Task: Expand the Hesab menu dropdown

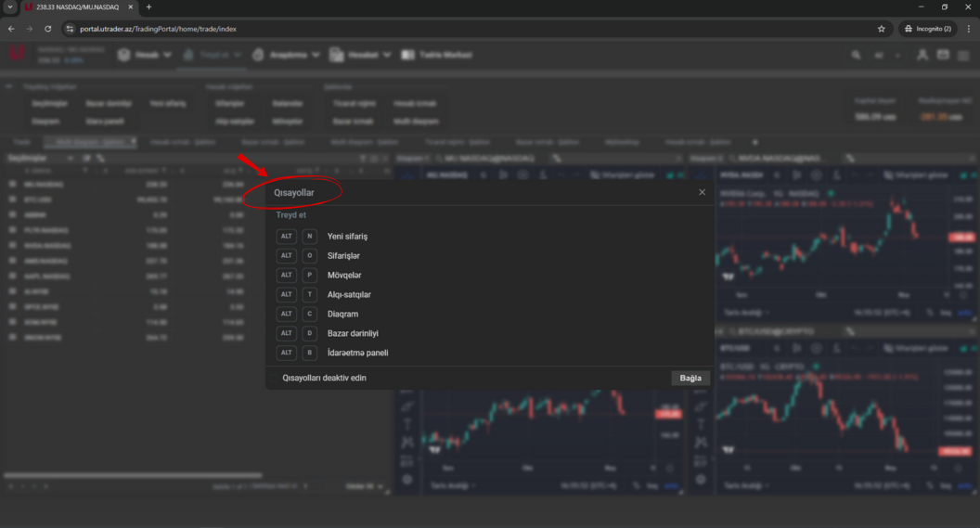Action: coord(145,55)
